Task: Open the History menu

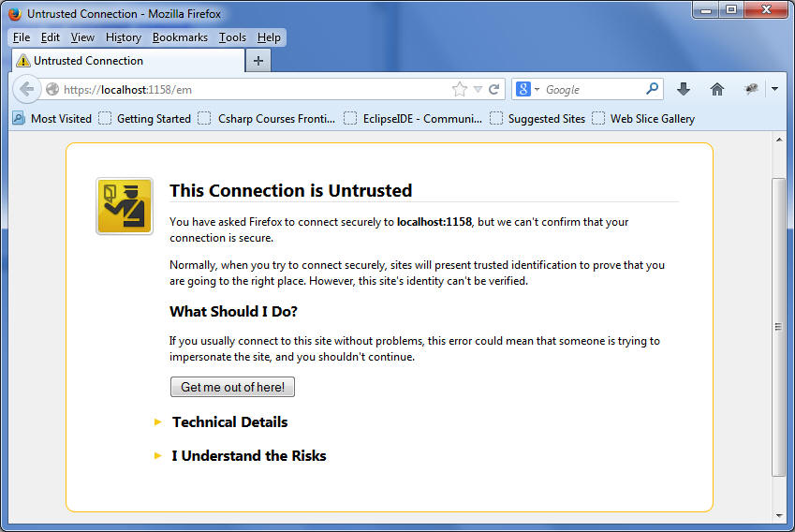Action: point(124,37)
